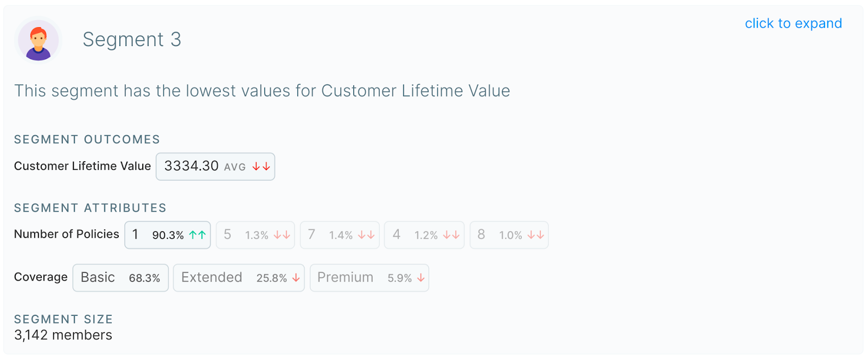The image size is (868, 362).
Task: Click the 90.3% value on Policies chip
Action: click(169, 234)
